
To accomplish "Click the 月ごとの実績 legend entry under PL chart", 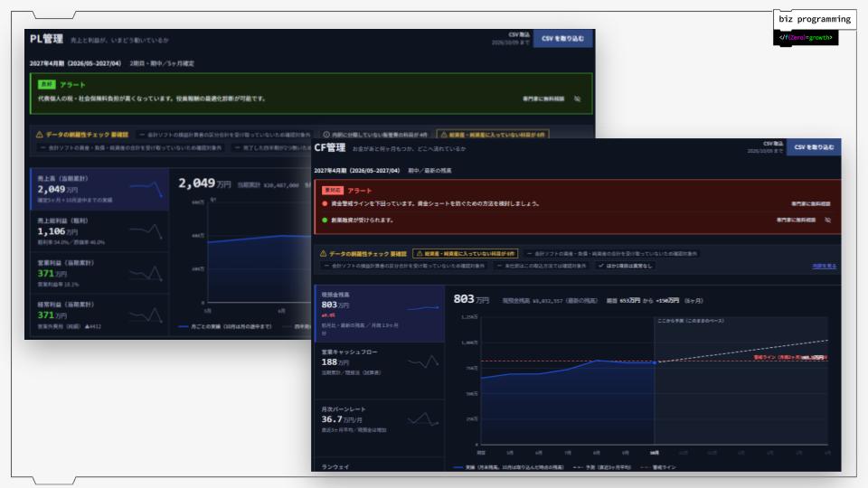I will coord(225,326).
